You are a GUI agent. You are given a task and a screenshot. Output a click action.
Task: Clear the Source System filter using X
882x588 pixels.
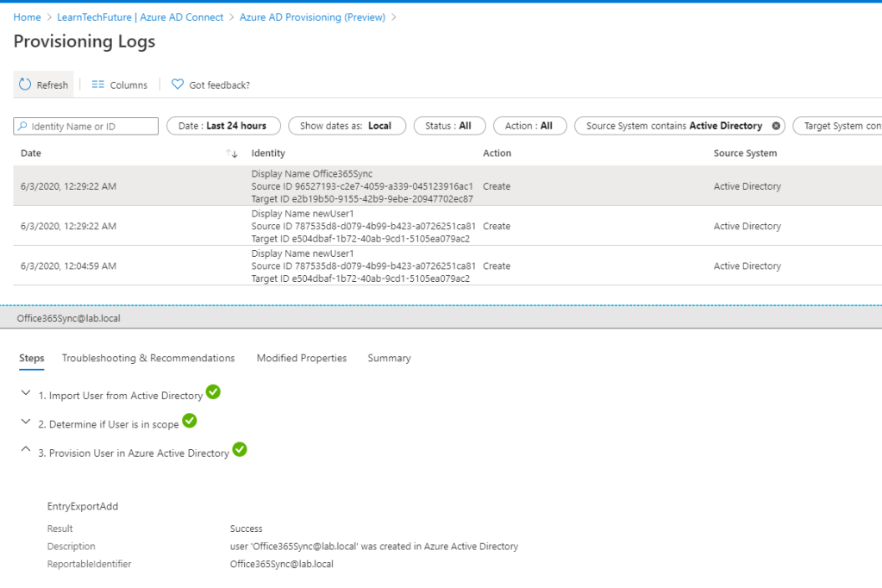tap(776, 126)
